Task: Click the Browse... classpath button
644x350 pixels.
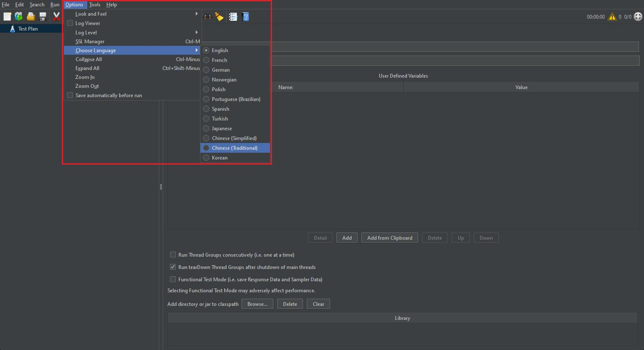Action: click(257, 304)
